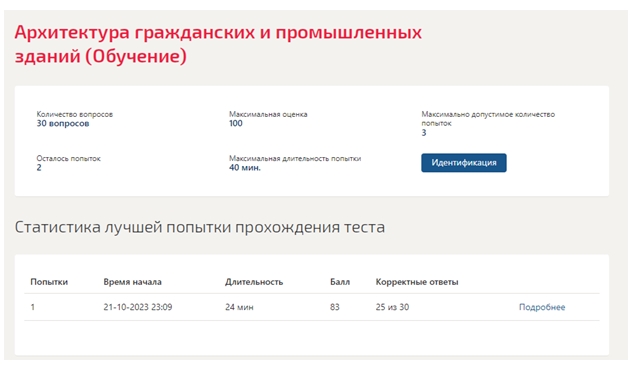Click the Время начала column header
This screenshot has height=381, width=631.
132,282
